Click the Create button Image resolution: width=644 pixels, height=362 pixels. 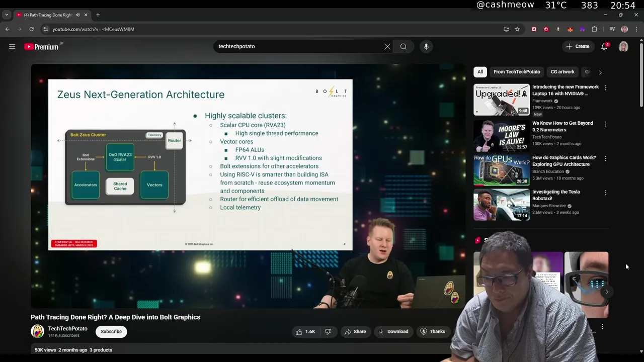[x=578, y=46]
